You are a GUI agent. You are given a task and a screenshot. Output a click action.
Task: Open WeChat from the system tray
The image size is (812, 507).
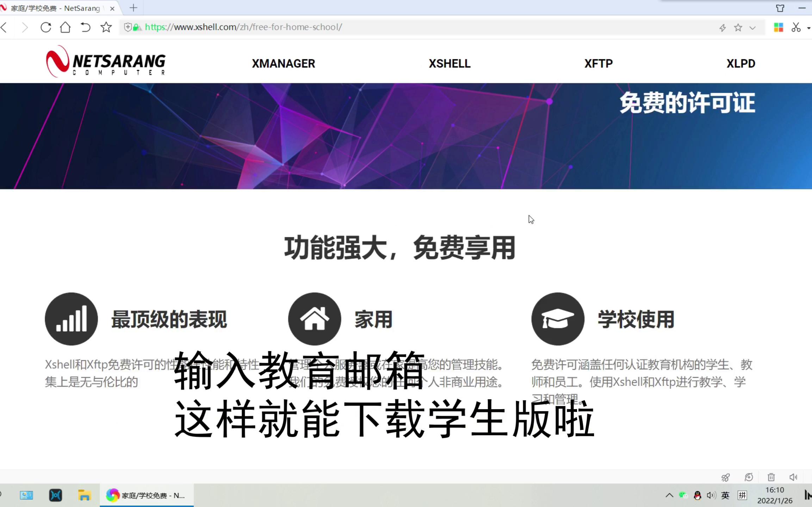pyautogui.click(x=683, y=495)
